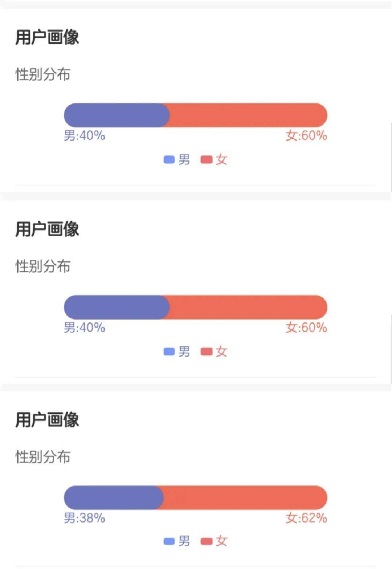Image resolution: width=392 pixels, height=569 pixels.
Task: Click red 女 legend swatch in top card
Action: 206,159
